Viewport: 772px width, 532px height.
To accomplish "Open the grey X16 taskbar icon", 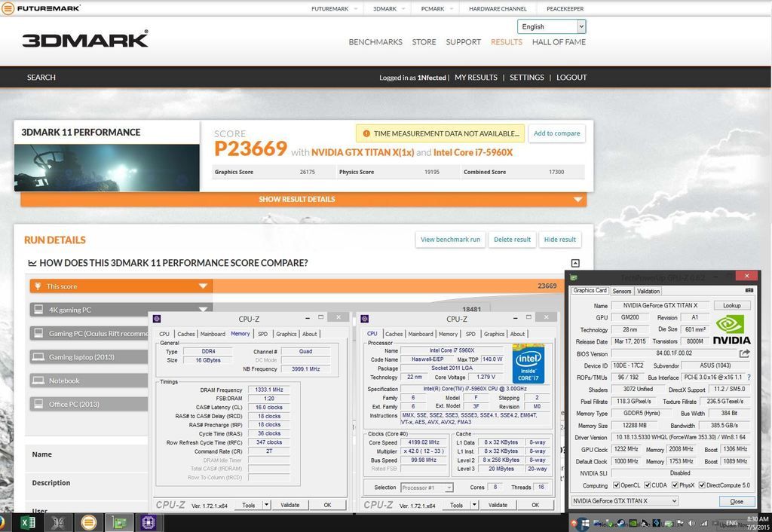I will coord(58,523).
